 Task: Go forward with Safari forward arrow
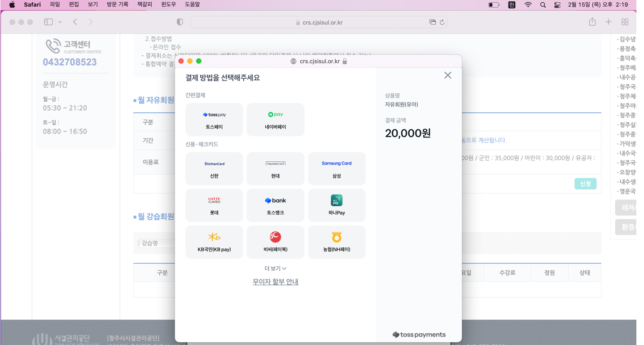[91, 22]
